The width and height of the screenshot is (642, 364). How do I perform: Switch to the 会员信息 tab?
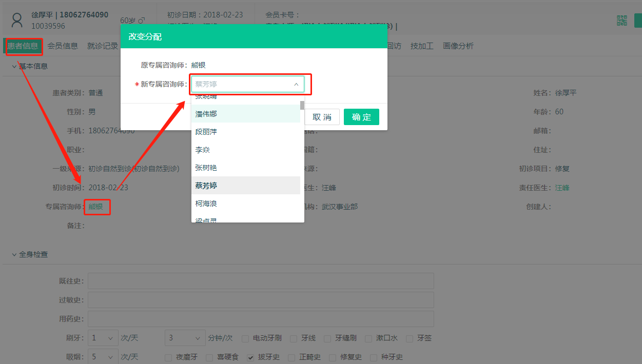pyautogui.click(x=63, y=46)
